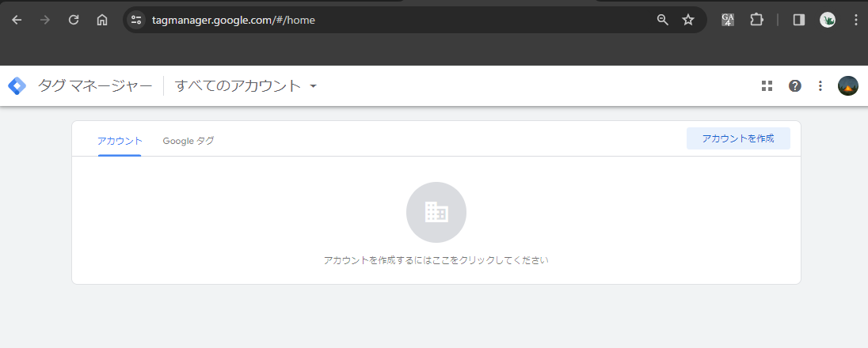Open the Chrome profile avatar
The image size is (868, 348).
coord(828,20)
